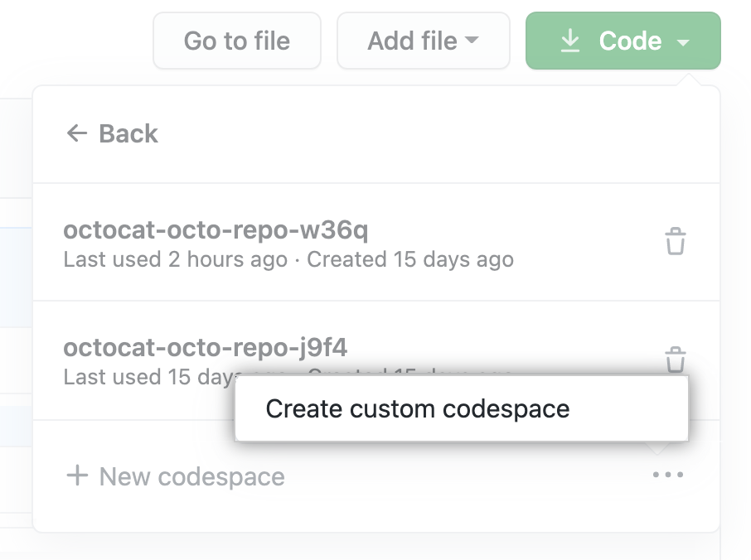Select Create custom codespace menu entry
751x560 pixels.
pos(418,409)
